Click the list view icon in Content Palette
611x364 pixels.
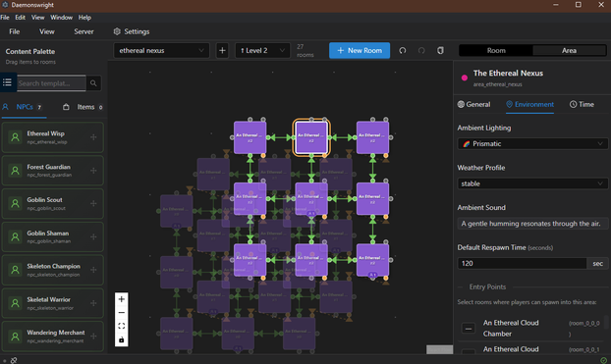8,82
